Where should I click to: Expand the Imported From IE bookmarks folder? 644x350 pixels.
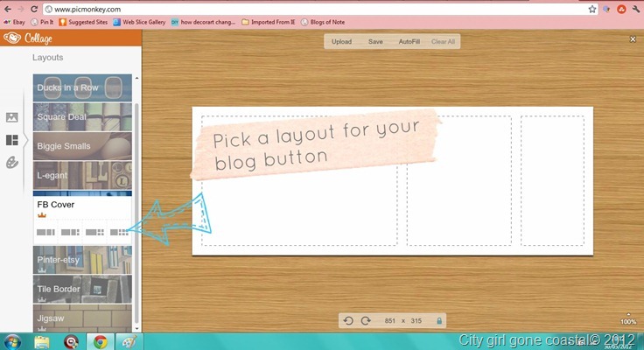(x=269, y=22)
